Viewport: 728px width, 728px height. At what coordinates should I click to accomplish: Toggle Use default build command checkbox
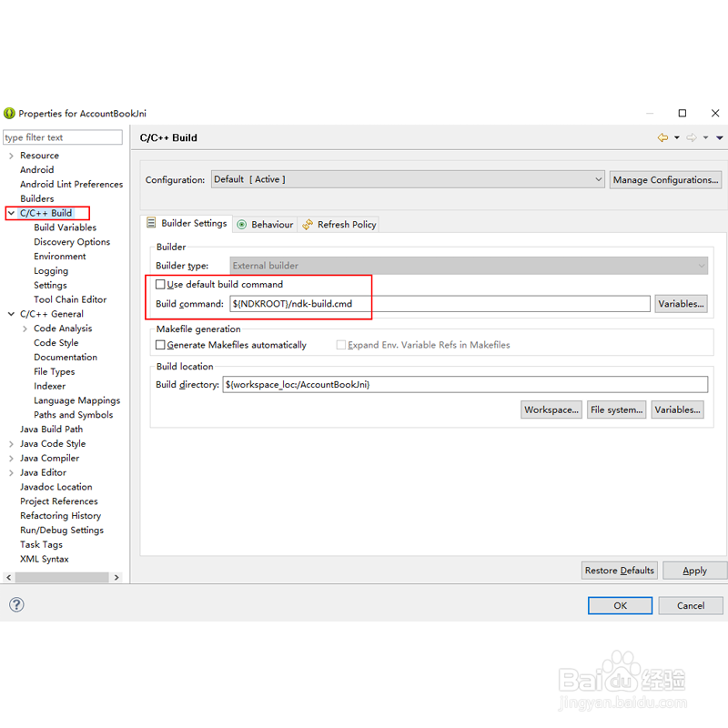click(x=160, y=284)
